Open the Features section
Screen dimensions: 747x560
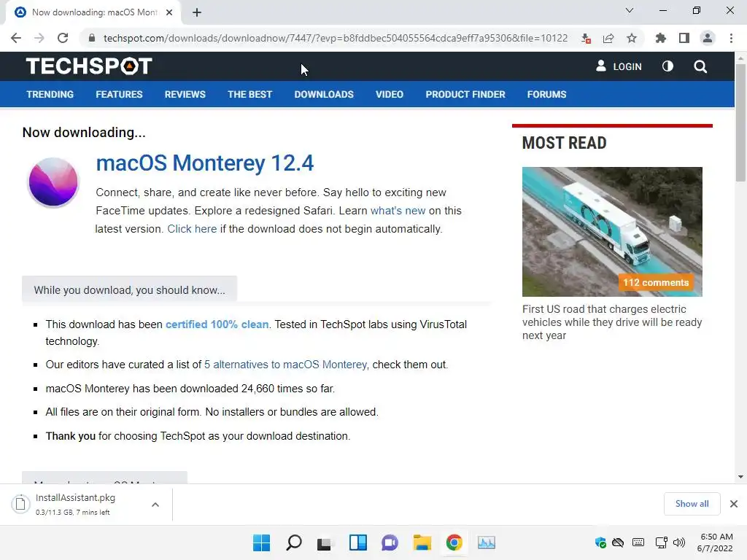tap(119, 94)
